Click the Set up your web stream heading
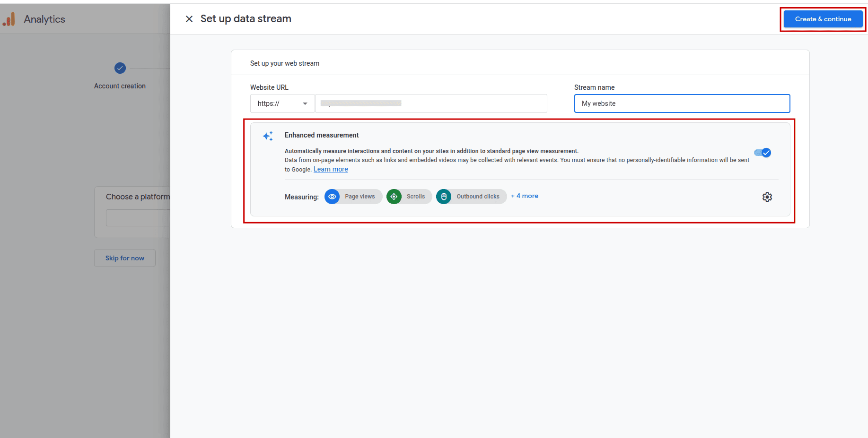Viewport: 868px width, 438px height. [x=285, y=63]
